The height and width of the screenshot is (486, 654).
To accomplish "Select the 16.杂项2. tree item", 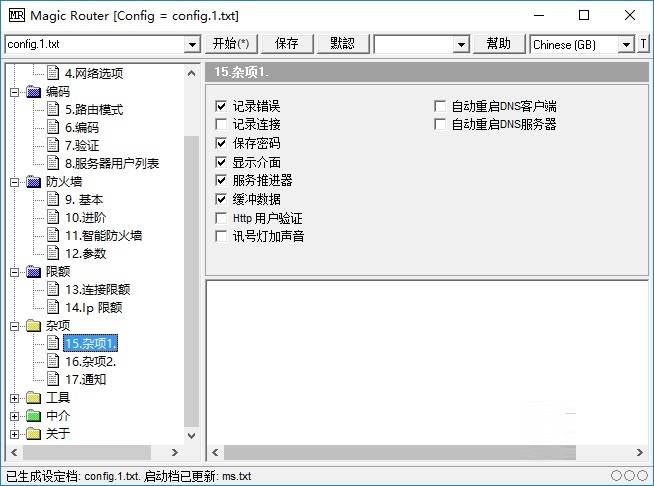I will pos(91,361).
